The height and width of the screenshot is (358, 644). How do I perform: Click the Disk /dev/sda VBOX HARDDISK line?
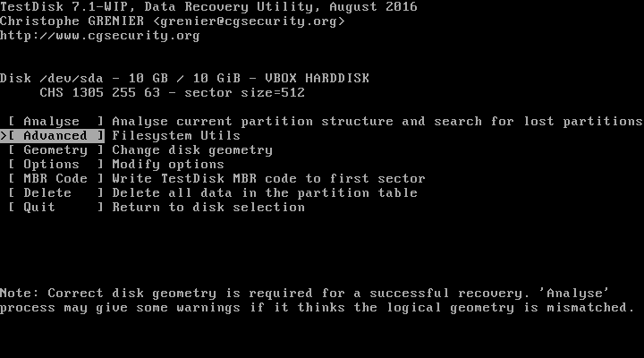pos(184,79)
